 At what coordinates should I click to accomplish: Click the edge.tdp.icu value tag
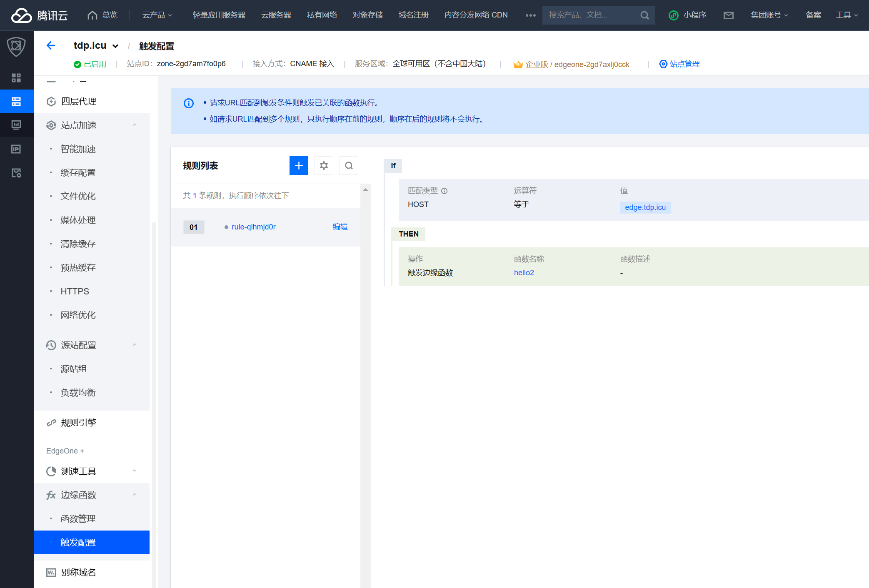click(x=645, y=207)
